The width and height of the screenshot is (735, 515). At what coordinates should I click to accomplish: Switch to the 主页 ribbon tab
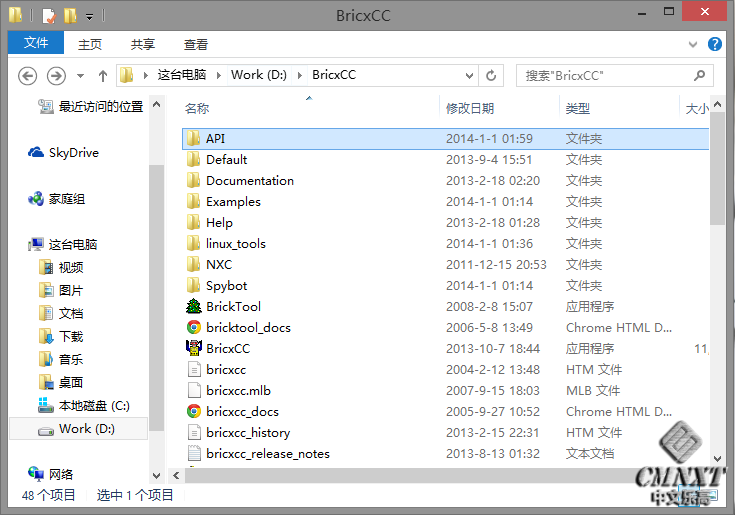coord(90,45)
